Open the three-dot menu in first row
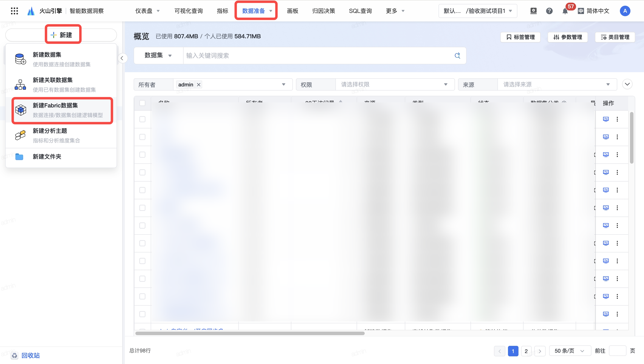Image resolution: width=644 pixels, height=364 pixels. 617,119
